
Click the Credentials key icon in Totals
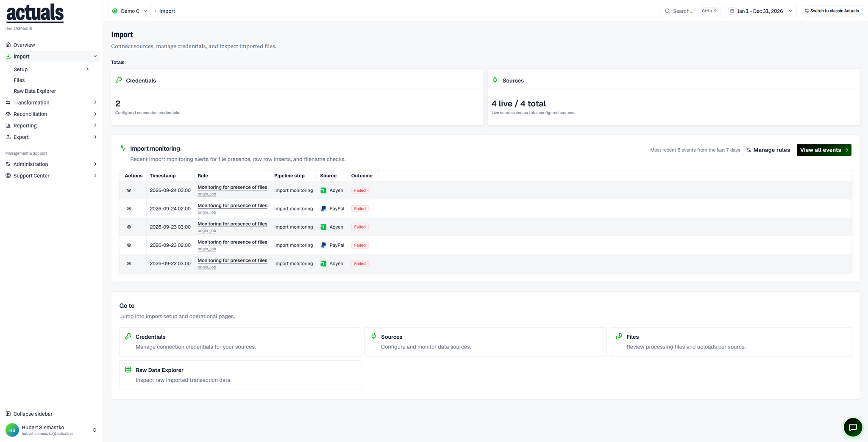[119, 80]
